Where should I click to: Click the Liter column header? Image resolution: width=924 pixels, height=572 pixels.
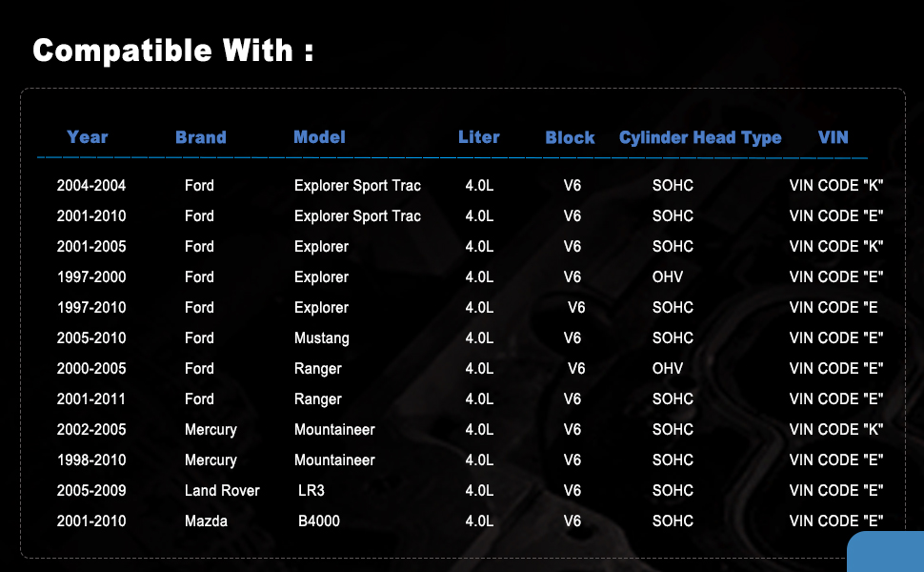coord(479,137)
